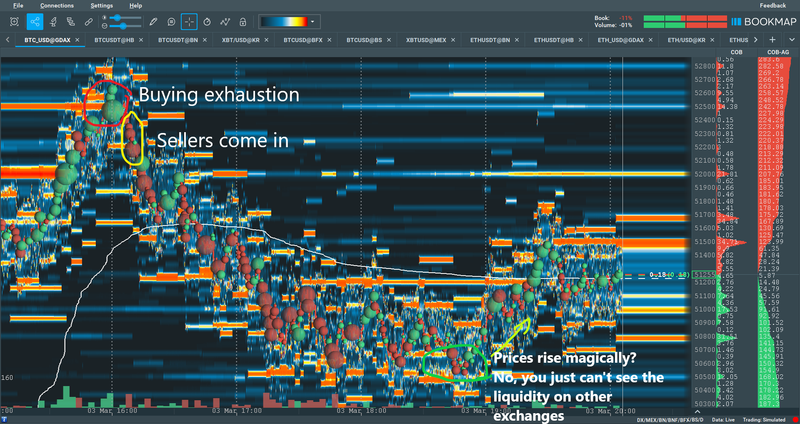Adjust the upper contrast slider
Screen dimensions: 800x424
[122, 18]
